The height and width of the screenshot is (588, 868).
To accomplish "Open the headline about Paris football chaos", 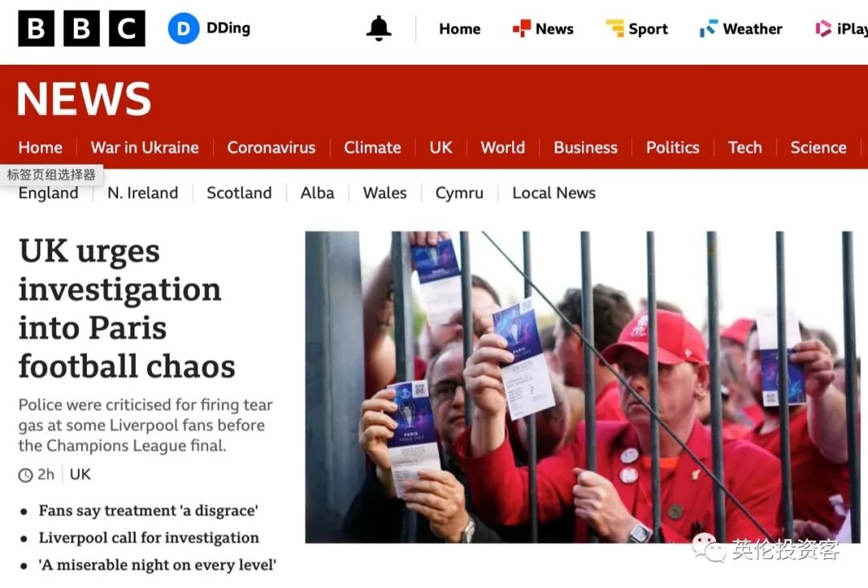I will [x=127, y=308].
